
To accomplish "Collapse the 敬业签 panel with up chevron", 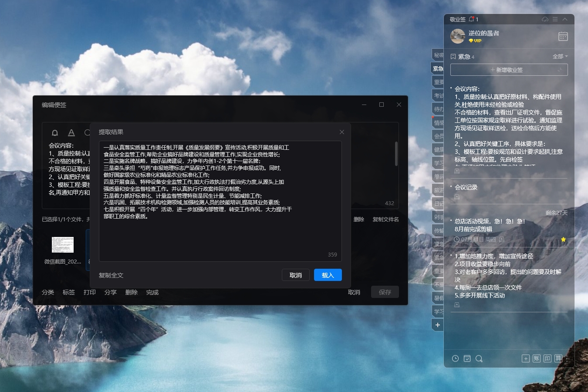I will [x=565, y=19].
